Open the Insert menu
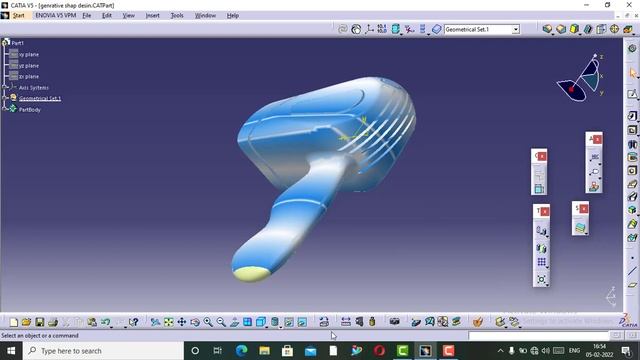Viewport: 640px width, 360px height. pos(153,16)
